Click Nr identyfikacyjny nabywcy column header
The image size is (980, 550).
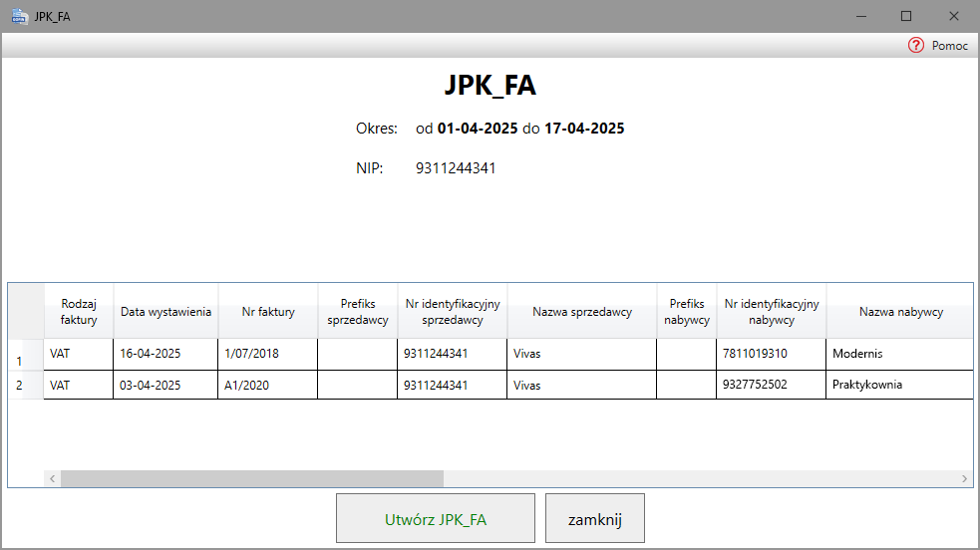[772, 312]
